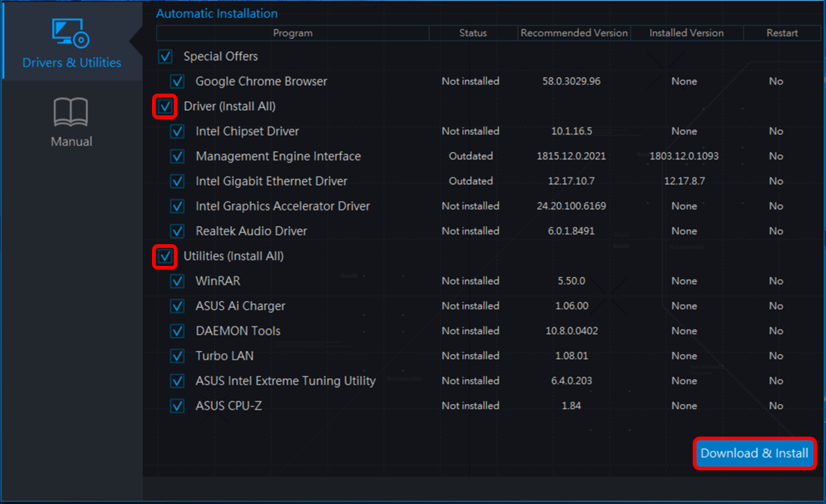Click the Google Chrome Browser program name

(x=261, y=82)
